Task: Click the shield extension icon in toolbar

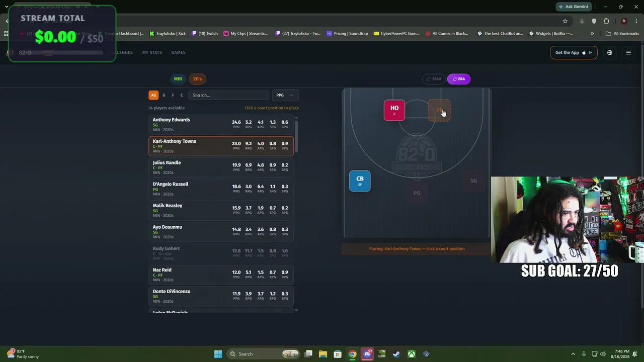Action: tap(594, 21)
